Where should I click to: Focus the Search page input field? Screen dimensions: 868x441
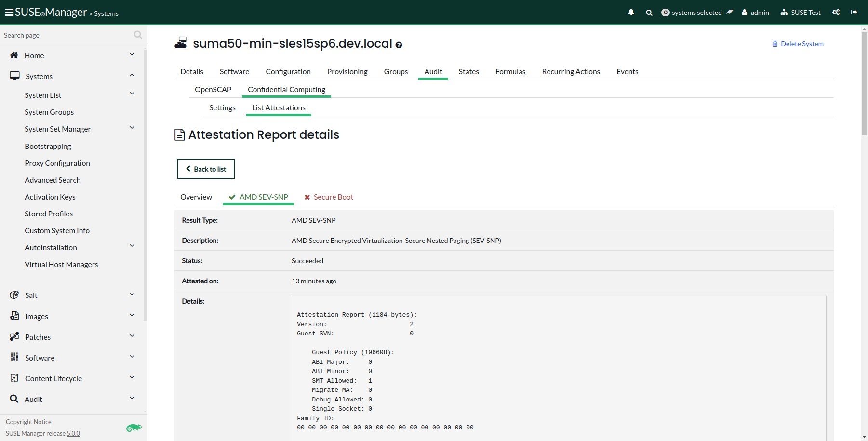[x=67, y=35]
